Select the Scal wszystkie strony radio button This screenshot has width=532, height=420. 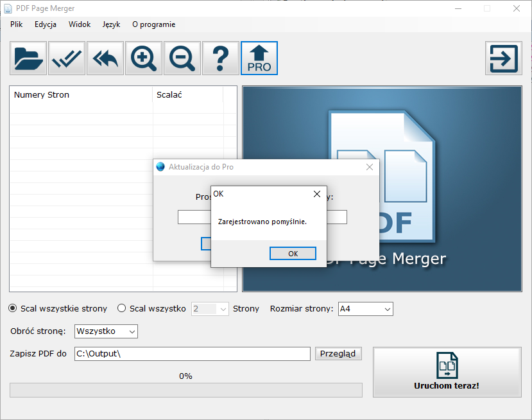pyautogui.click(x=13, y=308)
